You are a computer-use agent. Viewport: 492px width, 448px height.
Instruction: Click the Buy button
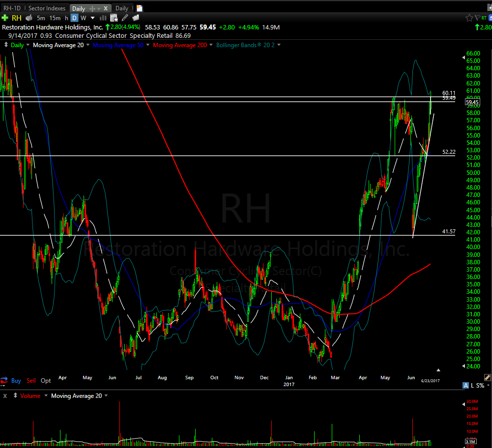16,381
